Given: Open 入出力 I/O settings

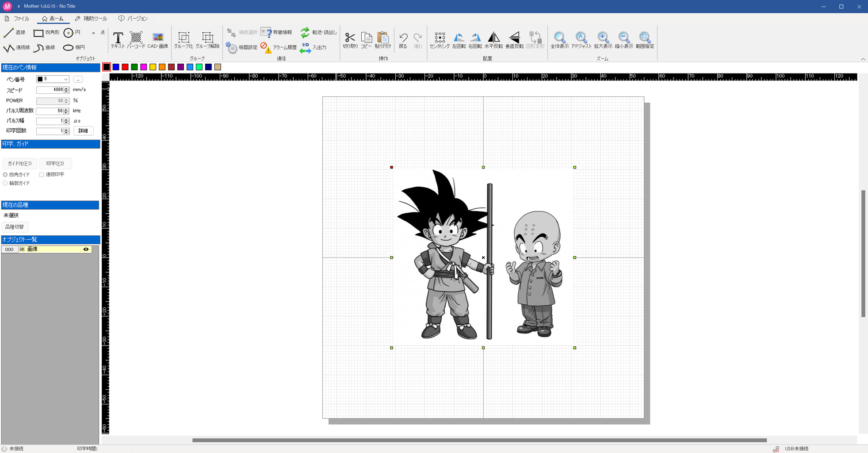Looking at the screenshot, I should click(x=313, y=47).
